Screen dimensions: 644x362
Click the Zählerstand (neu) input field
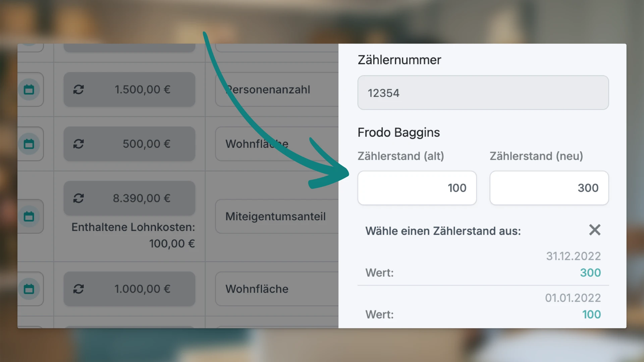(549, 188)
